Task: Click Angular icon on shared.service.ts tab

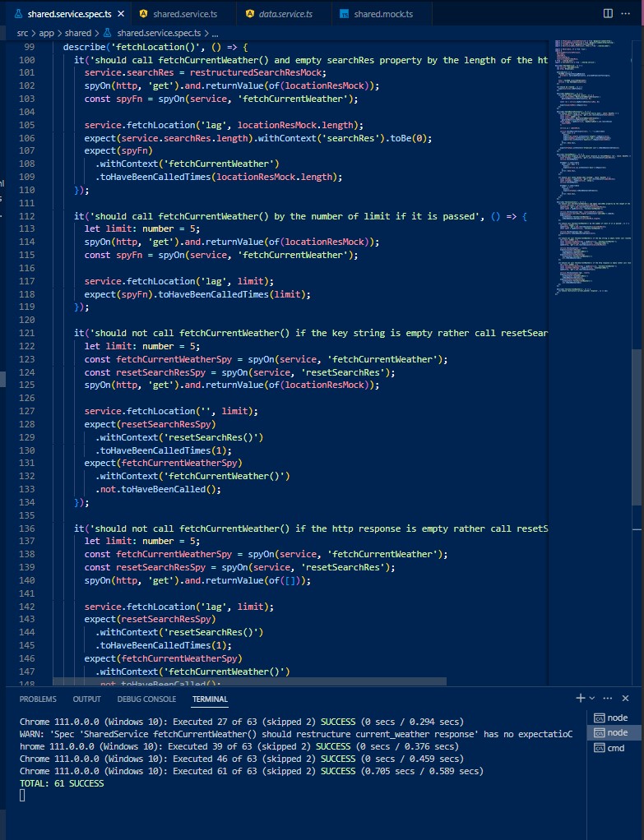Action: (x=143, y=14)
